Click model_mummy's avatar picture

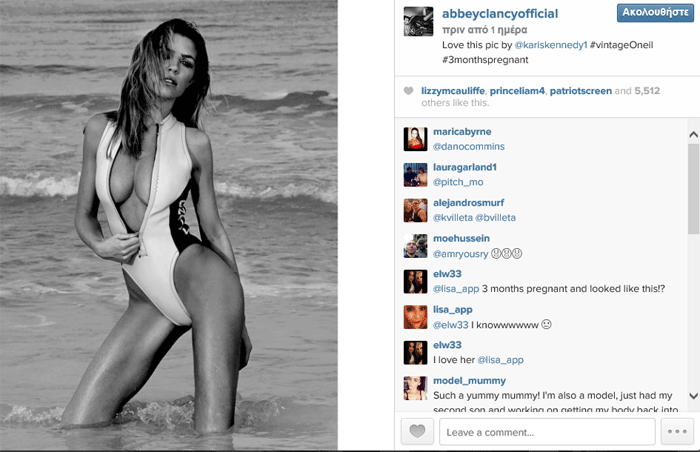point(415,388)
